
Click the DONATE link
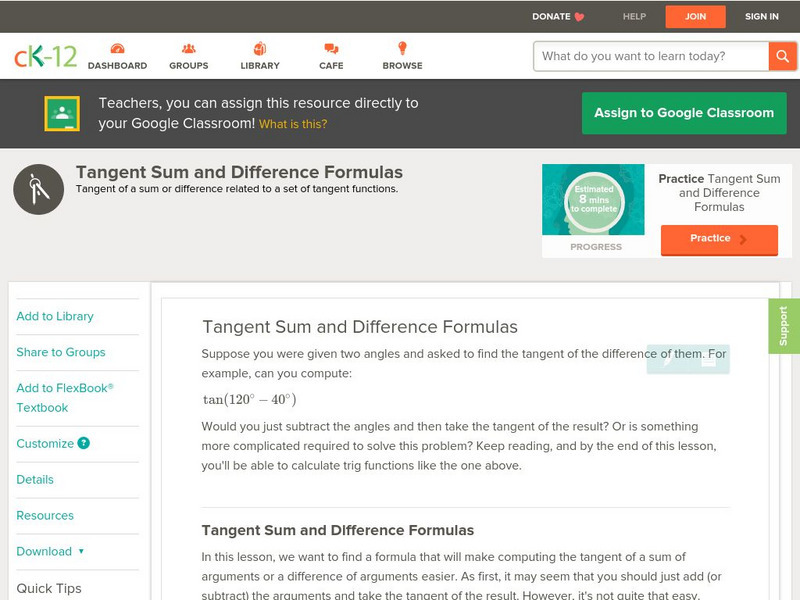tap(551, 16)
